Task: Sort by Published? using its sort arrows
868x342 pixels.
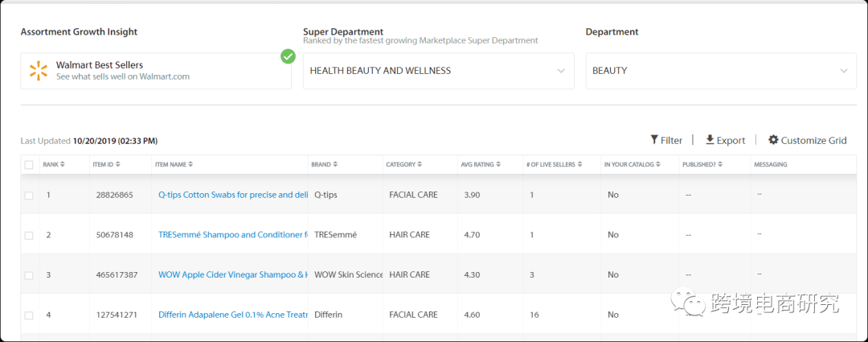Action: tap(721, 165)
